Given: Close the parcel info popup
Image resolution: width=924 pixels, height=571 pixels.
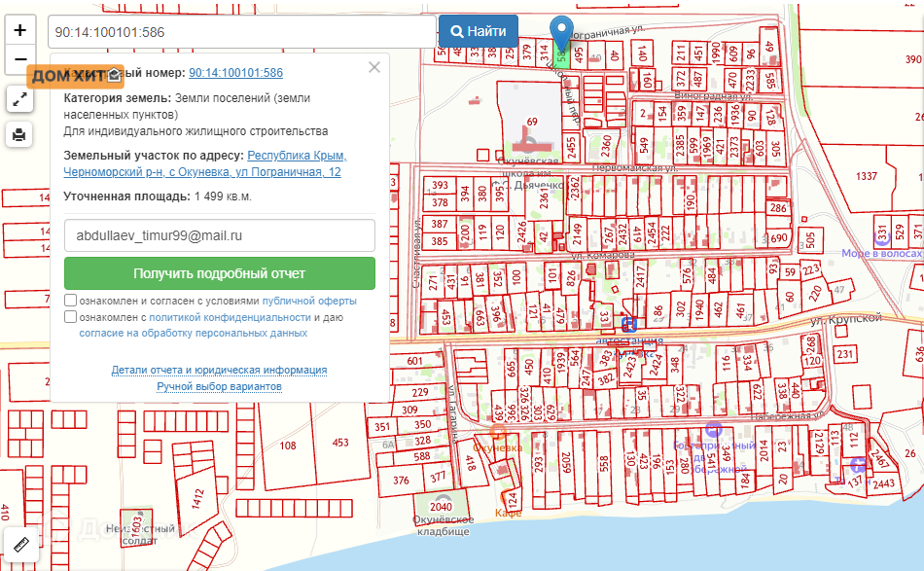Looking at the screenshot, I should coord(374,68).
